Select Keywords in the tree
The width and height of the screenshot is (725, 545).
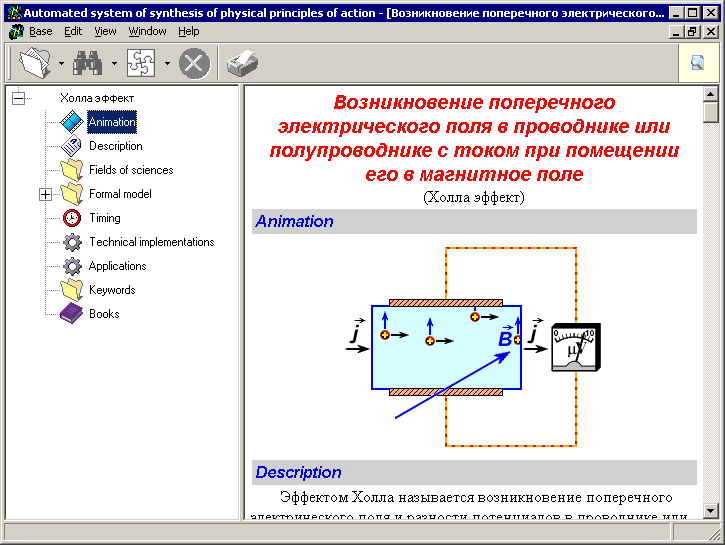coord(112,290)
